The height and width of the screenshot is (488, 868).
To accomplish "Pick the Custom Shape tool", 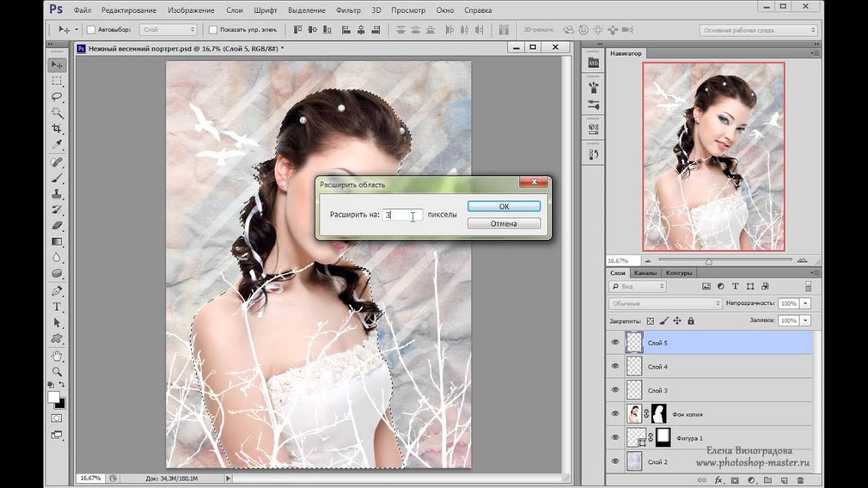I will [57, 339].
